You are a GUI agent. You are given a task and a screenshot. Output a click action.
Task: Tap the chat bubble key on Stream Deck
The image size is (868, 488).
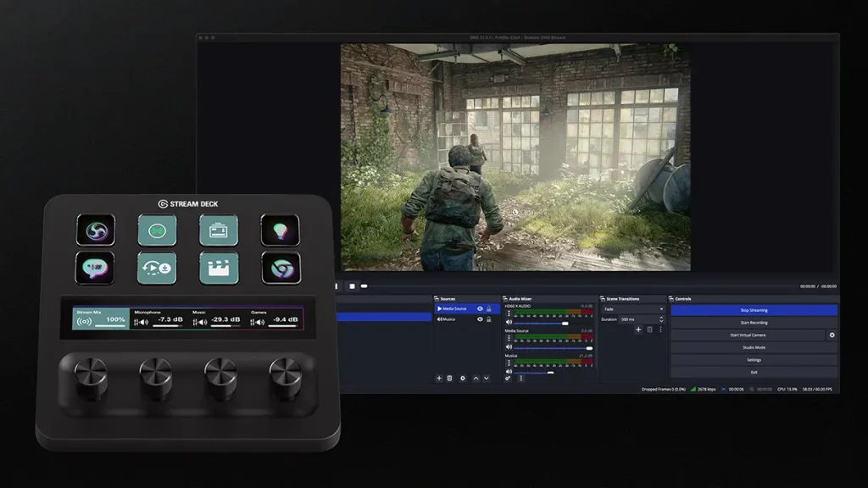pos(95,269)
